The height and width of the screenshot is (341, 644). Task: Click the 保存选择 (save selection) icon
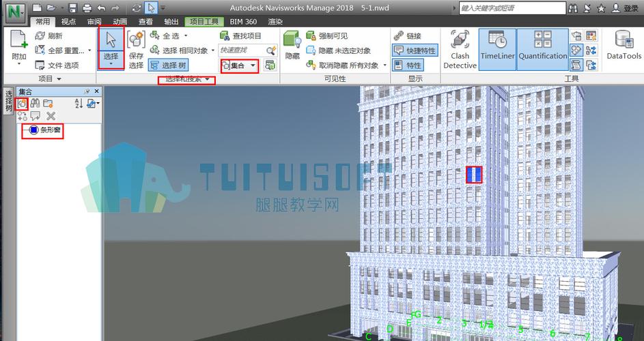(x=136, y=49)
